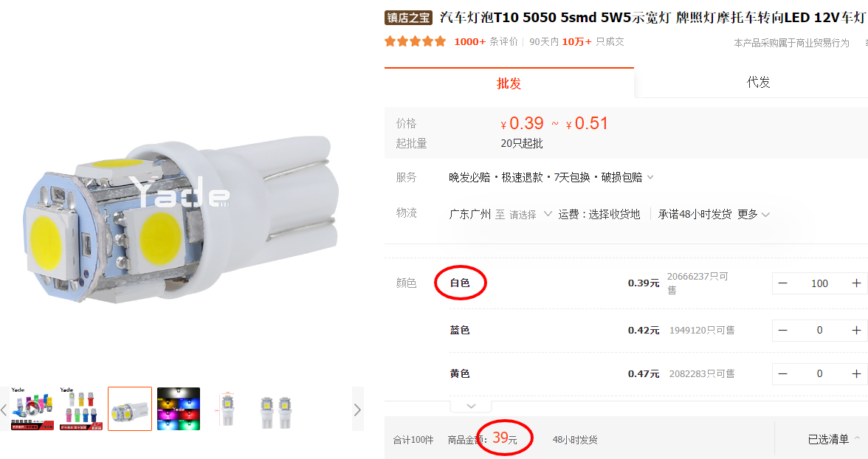The width and height of the screenshot is (868, 459).
Task: Decrease white (白色) quantity with minus button
Action: pos(783,283)
